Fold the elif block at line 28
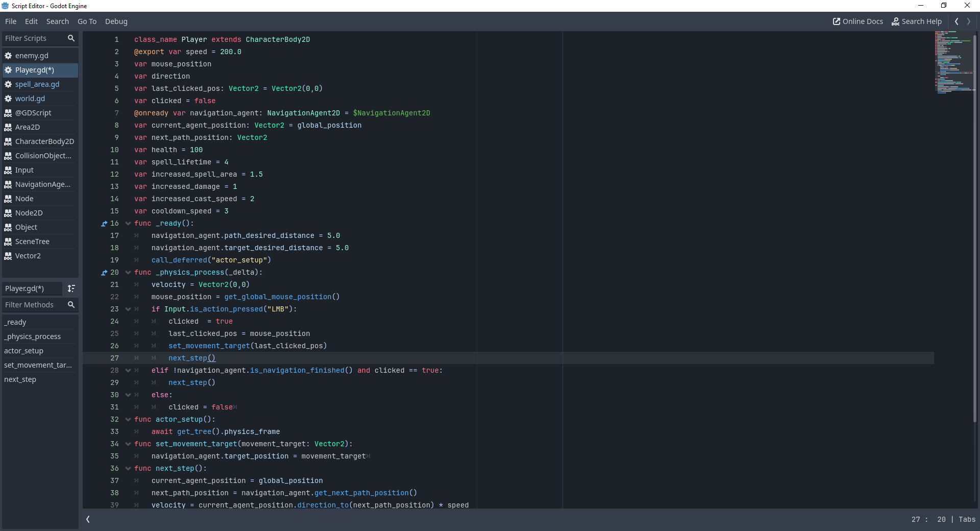The height and width of the screenshot is (531, 980). [x=128, y=370]
